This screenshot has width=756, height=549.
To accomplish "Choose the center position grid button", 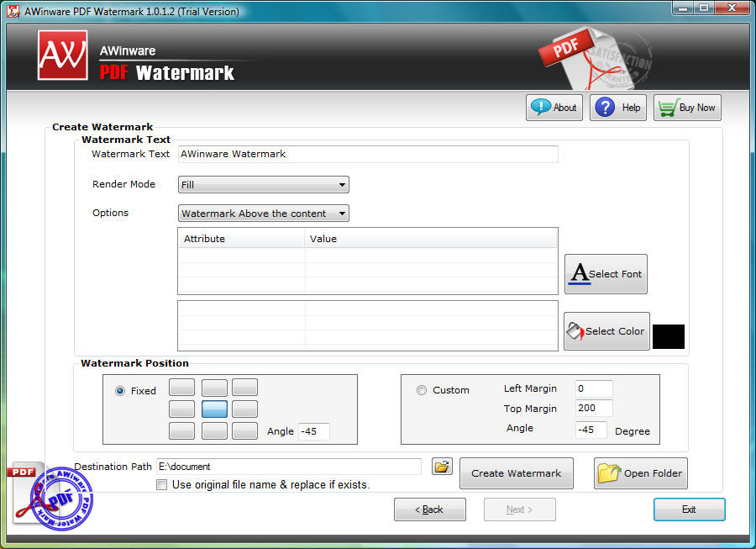I will point(214,409).
